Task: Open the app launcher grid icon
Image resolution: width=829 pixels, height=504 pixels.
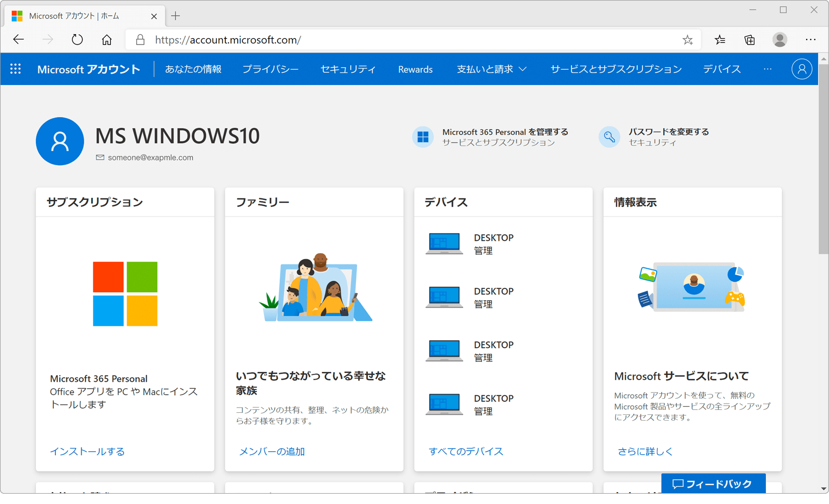Action: tap(16, 69)
